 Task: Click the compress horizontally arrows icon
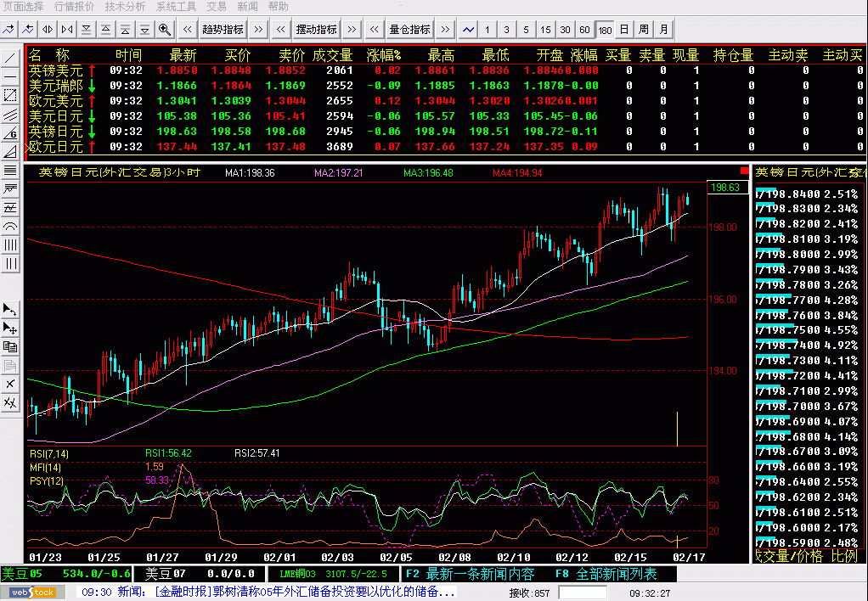[x=67, y=30]
